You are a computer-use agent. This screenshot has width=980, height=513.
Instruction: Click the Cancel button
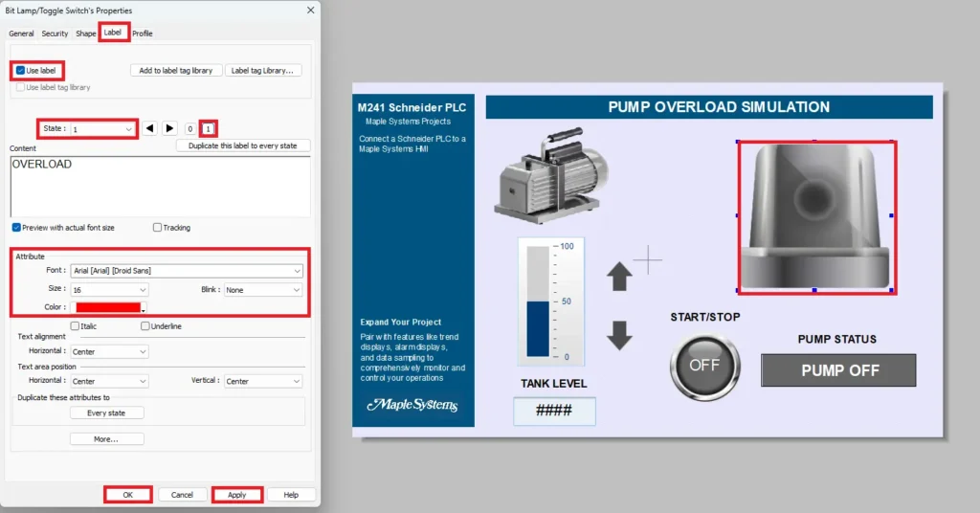coord(182,495)
